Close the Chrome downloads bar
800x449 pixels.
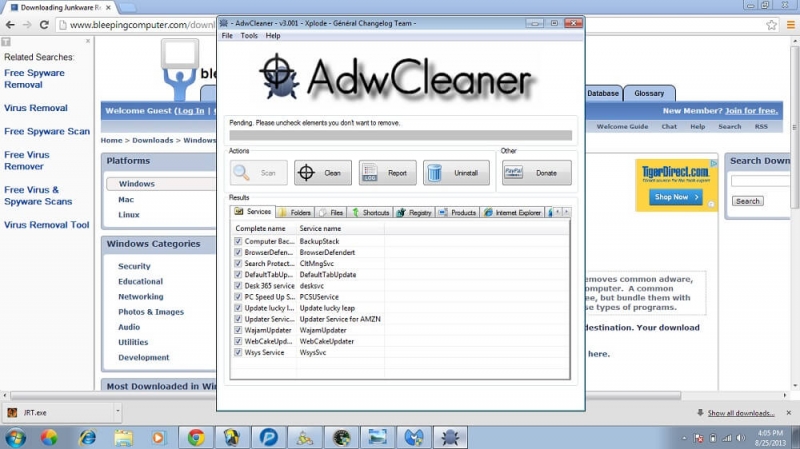[789, 412]
